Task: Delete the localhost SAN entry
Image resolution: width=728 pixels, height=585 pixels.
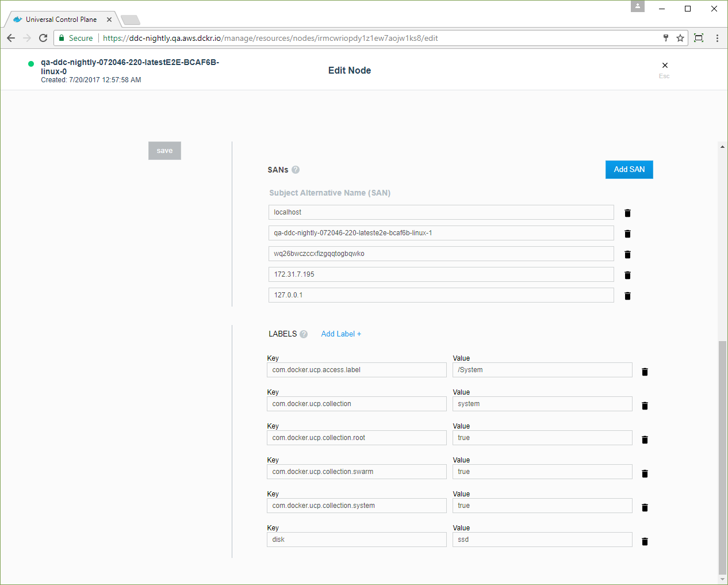Action: tap(627, 213)
